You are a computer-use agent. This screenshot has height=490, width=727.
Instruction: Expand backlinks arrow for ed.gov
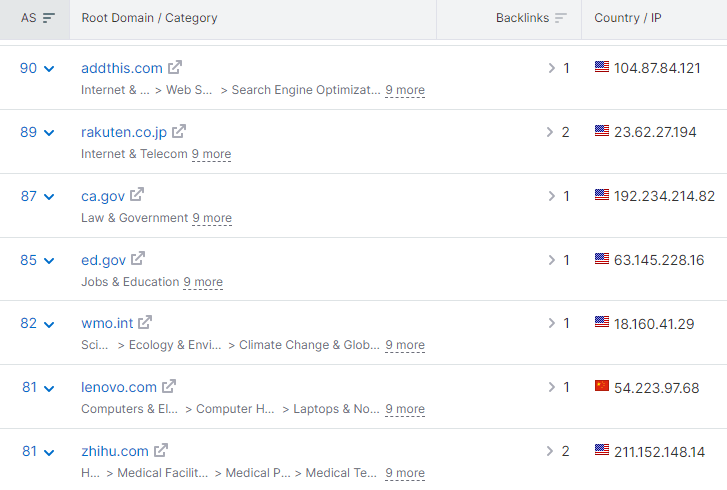pos(551,260)
